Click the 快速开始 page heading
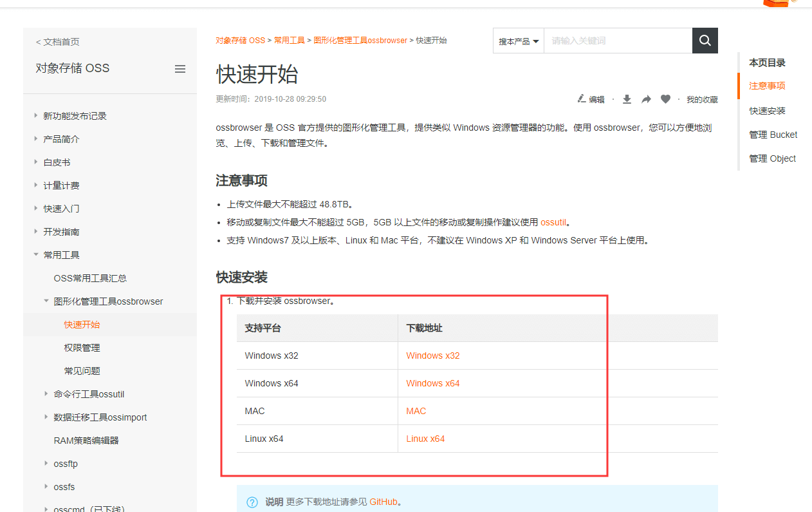This screenshot has height=512, width=812. (257, 74)
